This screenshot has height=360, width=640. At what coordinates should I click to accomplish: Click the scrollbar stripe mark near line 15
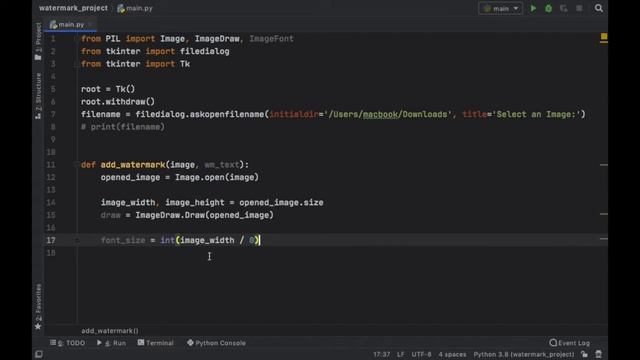click(x=604, y=214)
